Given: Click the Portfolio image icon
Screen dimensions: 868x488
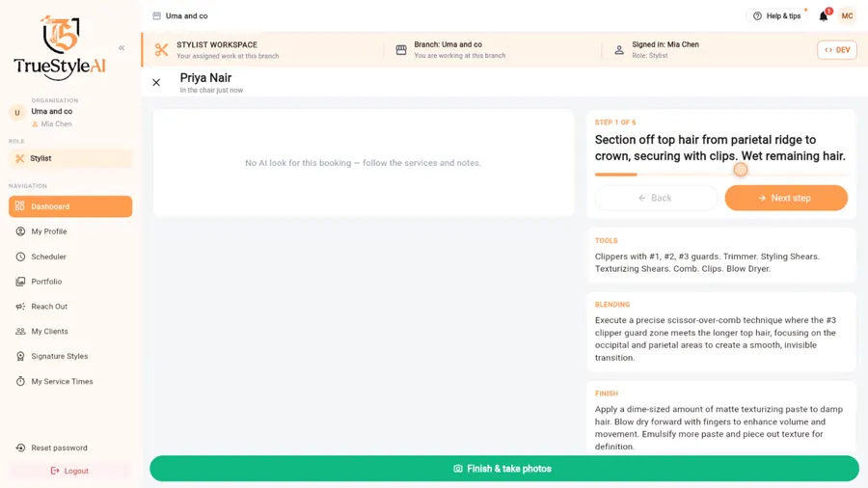Looking at the screenshot, I should pos(20,282).
